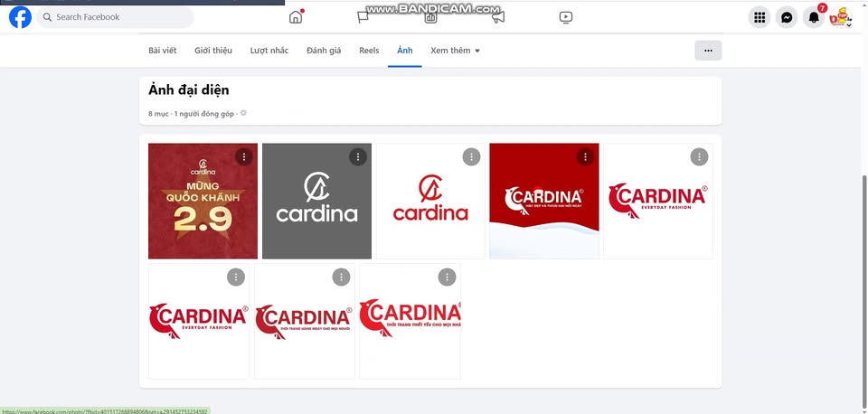Open options on the gray cardina logo photo
This screenshot has width=868, height=414.
pyautogui.click(x=358, y=157)
